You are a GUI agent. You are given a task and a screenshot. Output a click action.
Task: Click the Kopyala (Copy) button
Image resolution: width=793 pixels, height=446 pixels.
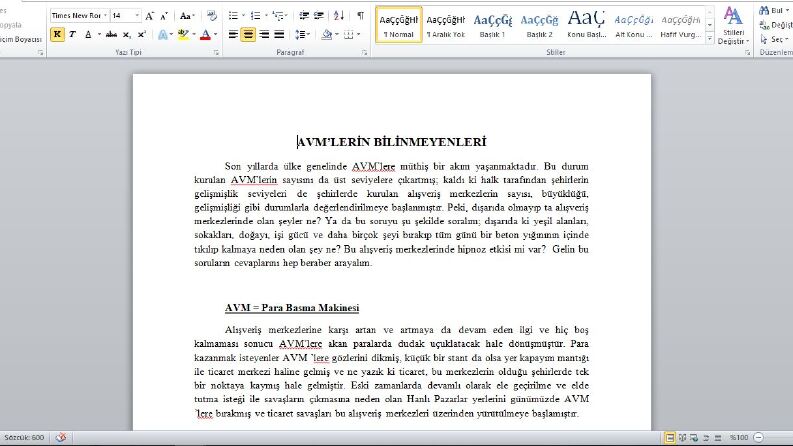coord(11,25)
